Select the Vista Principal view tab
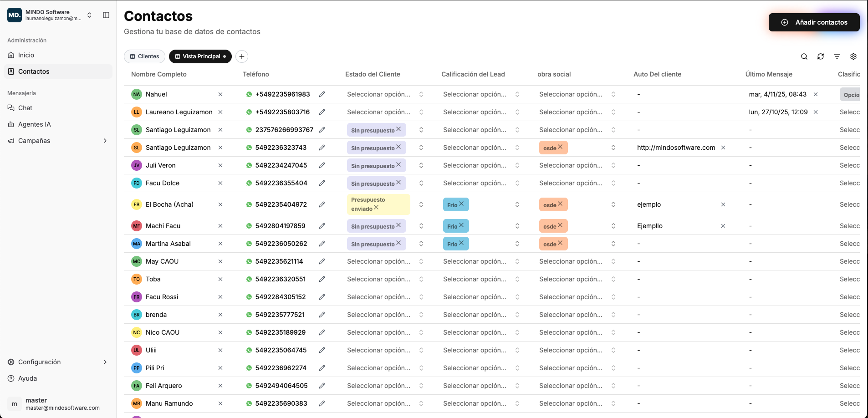868x418 pixels. pyautogui.click(x=200, y=56)
